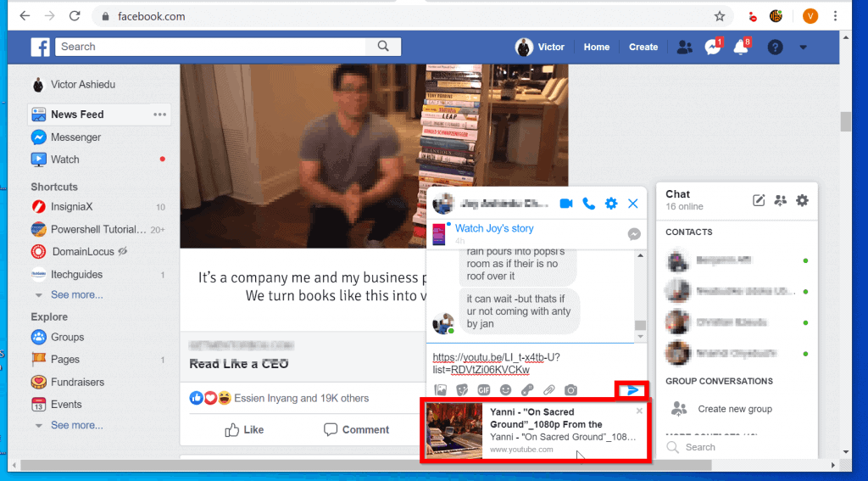
Task: Open the Messenger notifications icon in top bar
Action: pos(712,48)
